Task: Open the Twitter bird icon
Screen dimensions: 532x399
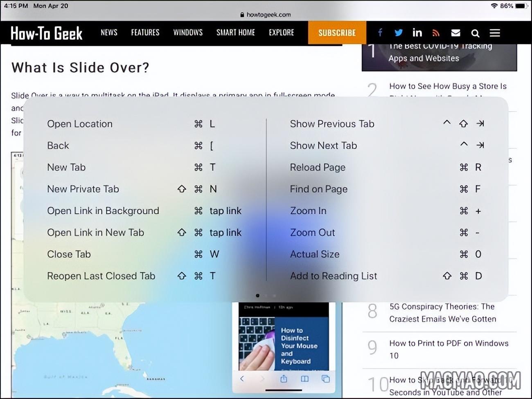Action: 398,33
